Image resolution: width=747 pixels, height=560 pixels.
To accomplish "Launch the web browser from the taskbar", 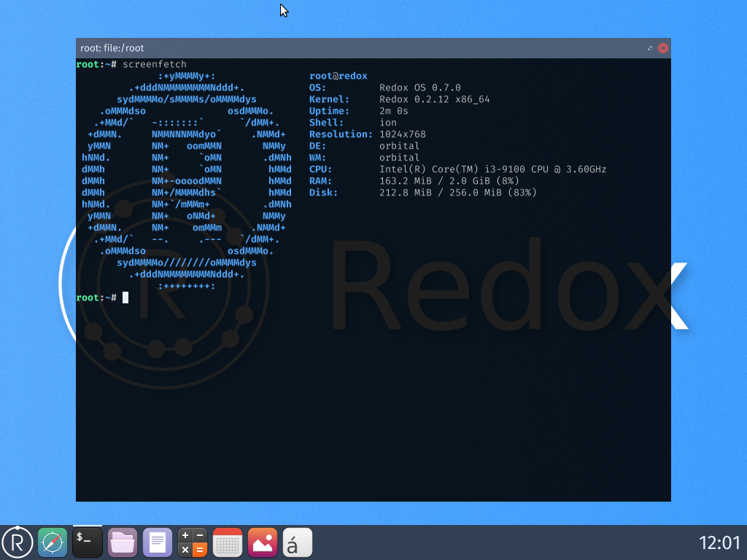I will [x=53, y=542].
